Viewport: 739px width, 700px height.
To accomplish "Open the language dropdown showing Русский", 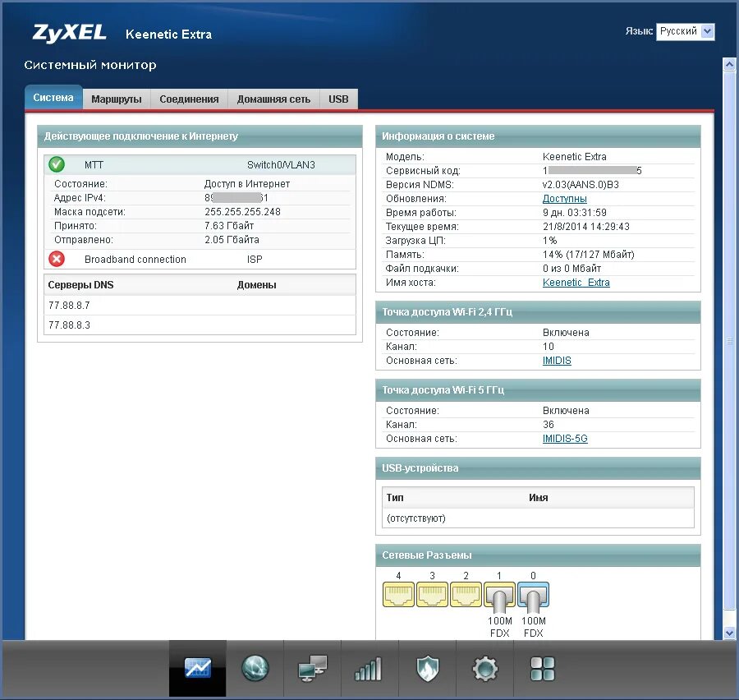I will click(x=686, y=31).
